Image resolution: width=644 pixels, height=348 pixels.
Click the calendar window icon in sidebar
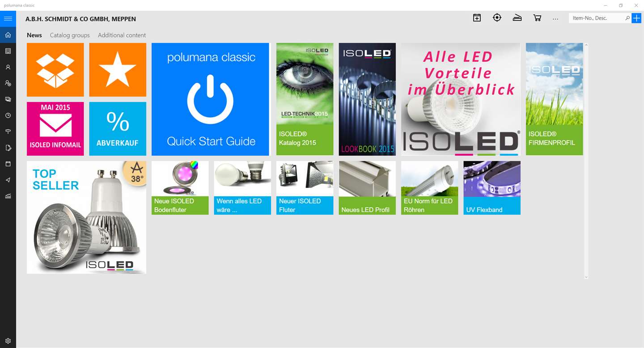(x=8, y=164)
